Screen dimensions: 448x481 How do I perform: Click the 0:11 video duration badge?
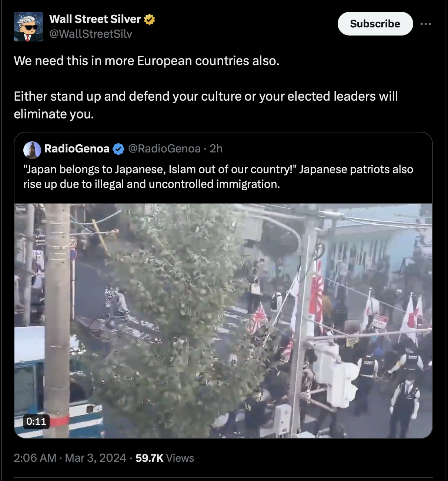[x=36, y=421]
